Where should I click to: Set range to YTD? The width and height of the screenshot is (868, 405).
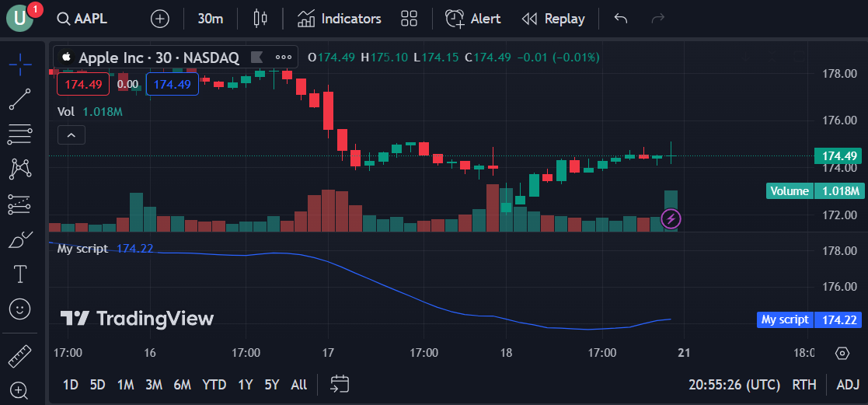(214, 385)
